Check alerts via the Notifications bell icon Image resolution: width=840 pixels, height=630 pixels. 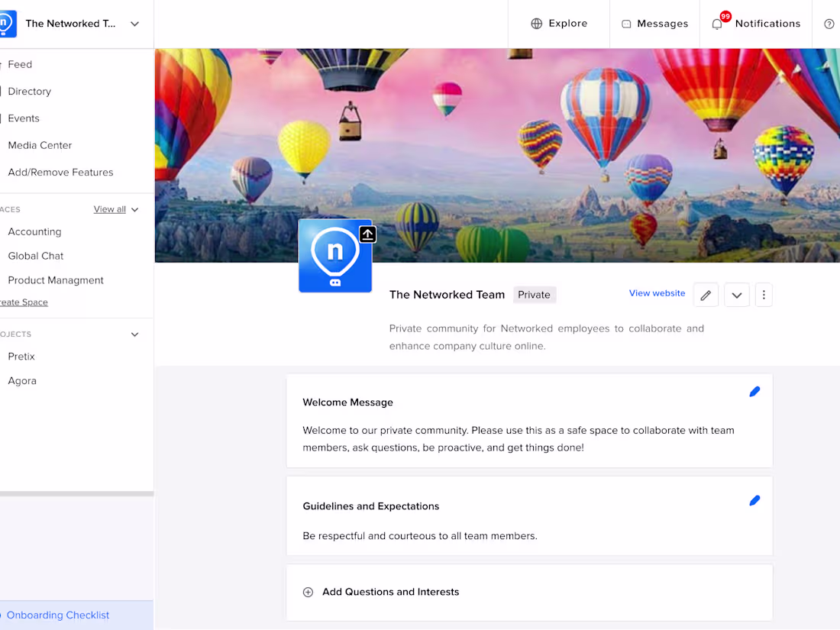click(716, 24)
